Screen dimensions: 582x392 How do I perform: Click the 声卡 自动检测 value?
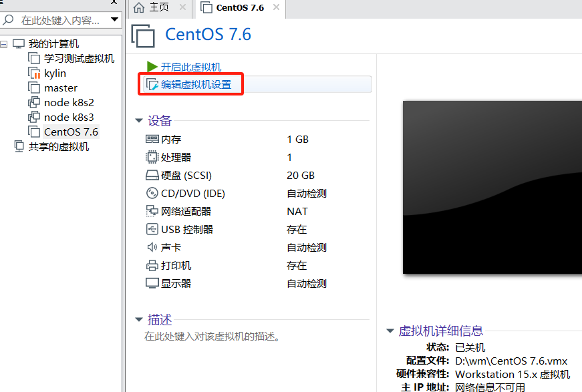pos(307,247)
